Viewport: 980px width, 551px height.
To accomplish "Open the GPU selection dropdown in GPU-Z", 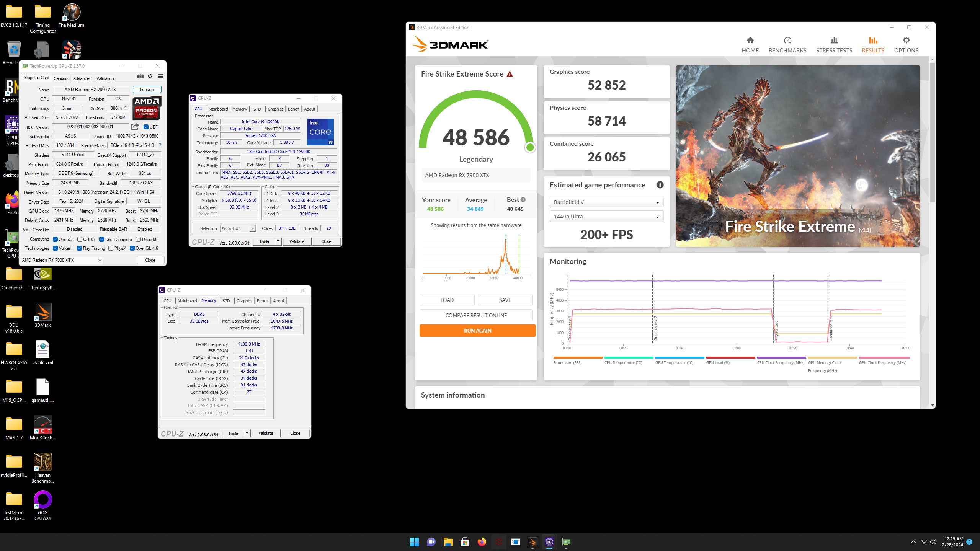I will (62, 260).
